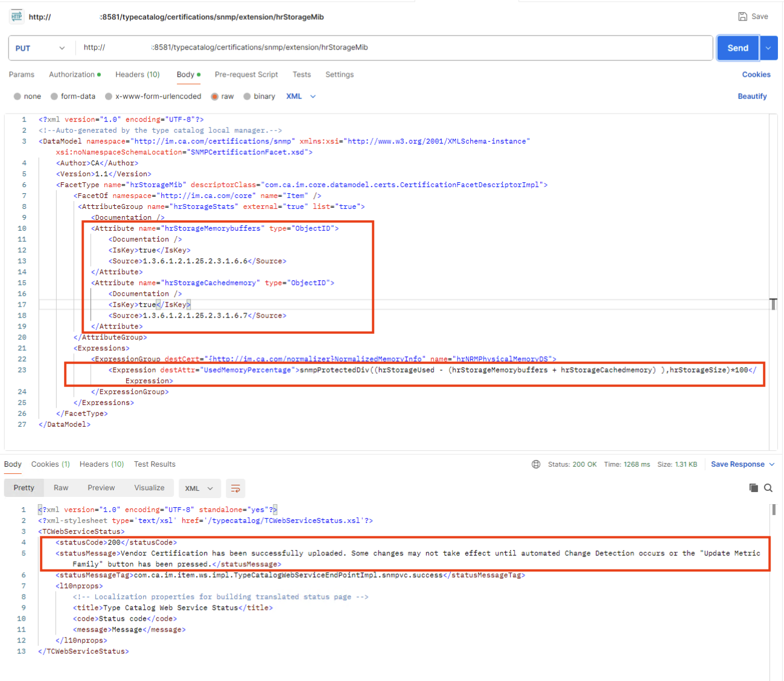Viewport: 784px width, 681px height.
Task: Click the HTTP request icon beside the title
Action: pos(16,16)
